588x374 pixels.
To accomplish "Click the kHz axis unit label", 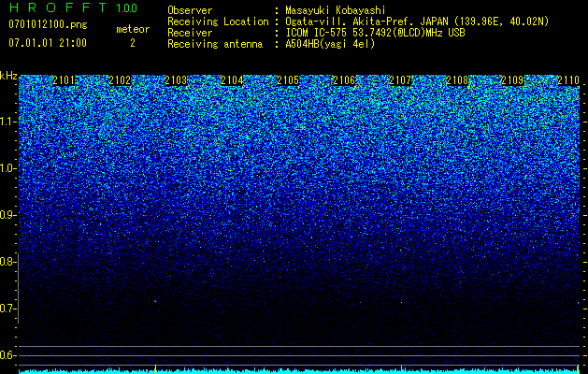I will tap(8, 76).
